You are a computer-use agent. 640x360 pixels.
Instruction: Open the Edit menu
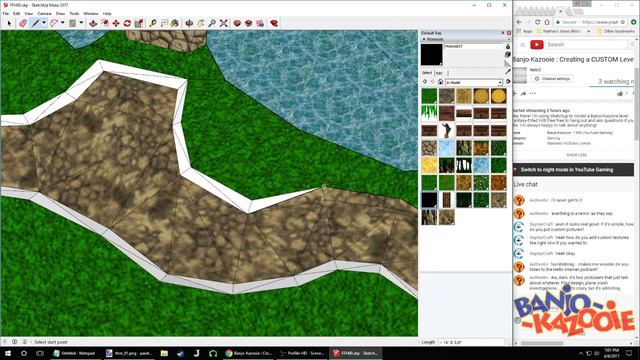pyautogui.click(x=16, y=13)
